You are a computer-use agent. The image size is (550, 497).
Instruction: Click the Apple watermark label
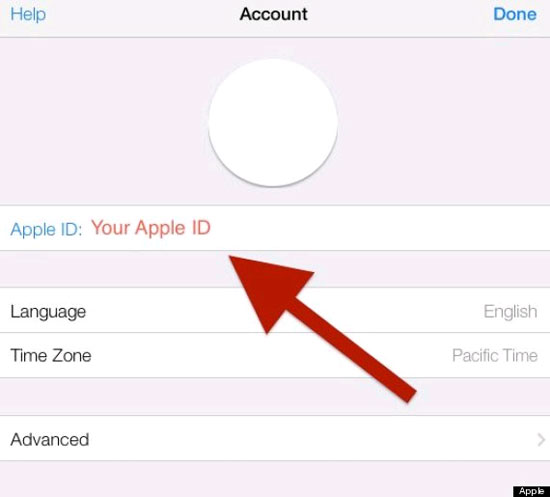click(531, 491)
